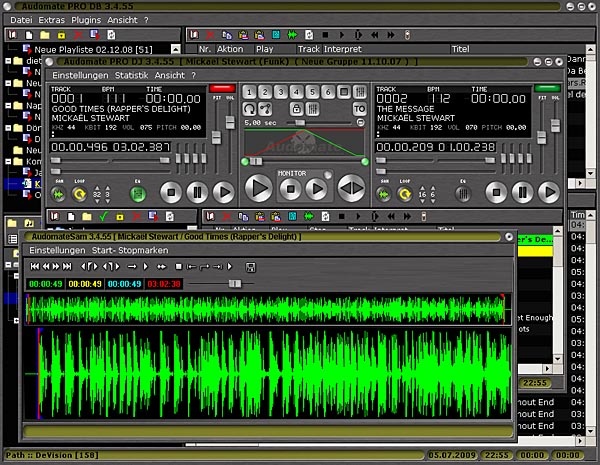Select 'Neue Playliste 02.12.08 [51]' tree item
This screenshot has width=600, height=465.
point(93,50)
